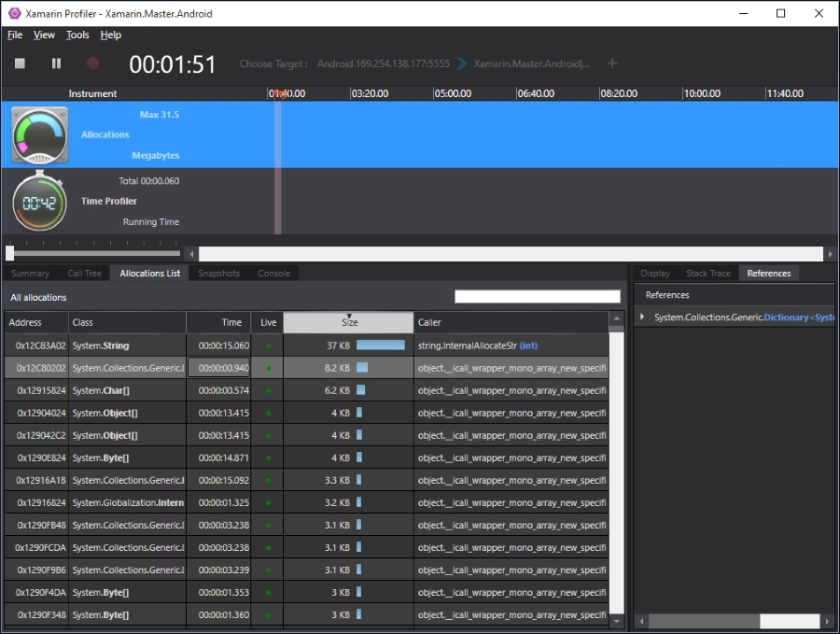
Task: Click the timeline playhead marker
Action: tap(278, 94)
